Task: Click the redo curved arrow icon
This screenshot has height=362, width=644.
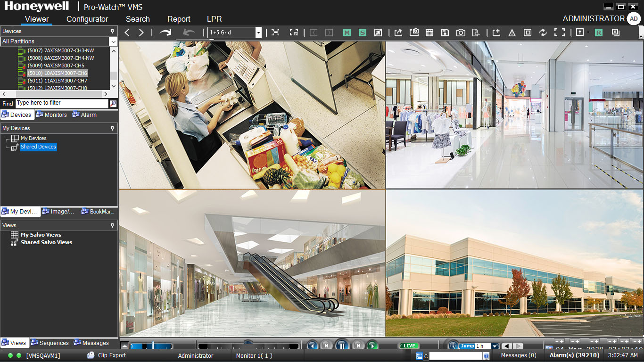Action: point(165,33)
